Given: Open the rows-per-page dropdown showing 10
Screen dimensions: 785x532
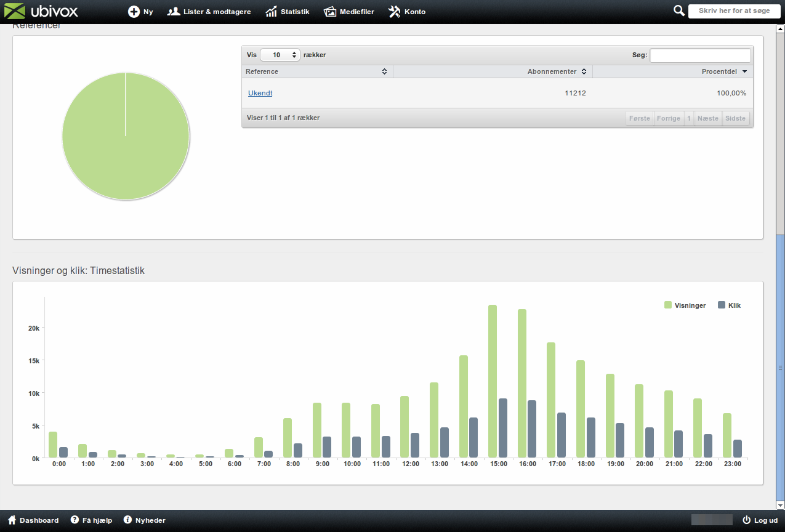Looking at the screenshot, I should pyautogui.click(x=280, y=55).
